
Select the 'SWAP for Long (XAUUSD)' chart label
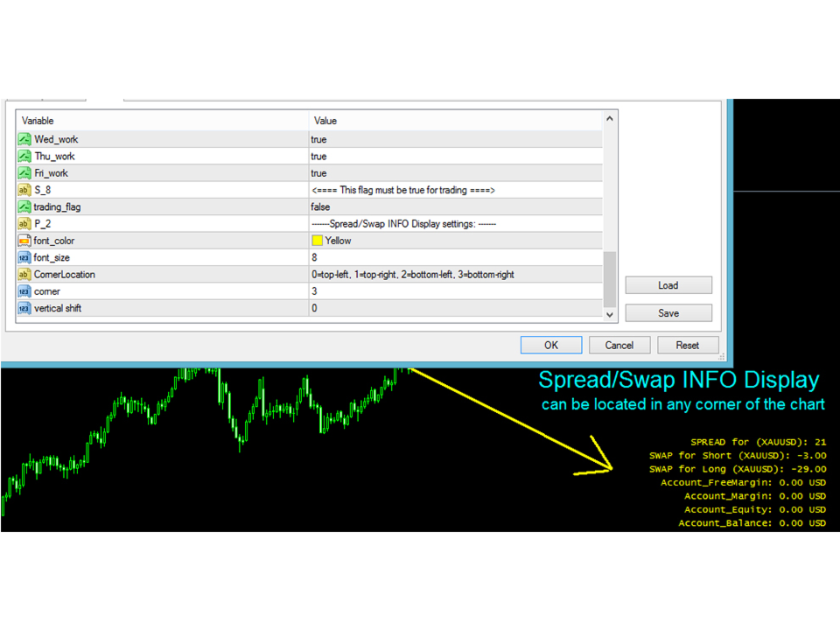tap(738, 469)
